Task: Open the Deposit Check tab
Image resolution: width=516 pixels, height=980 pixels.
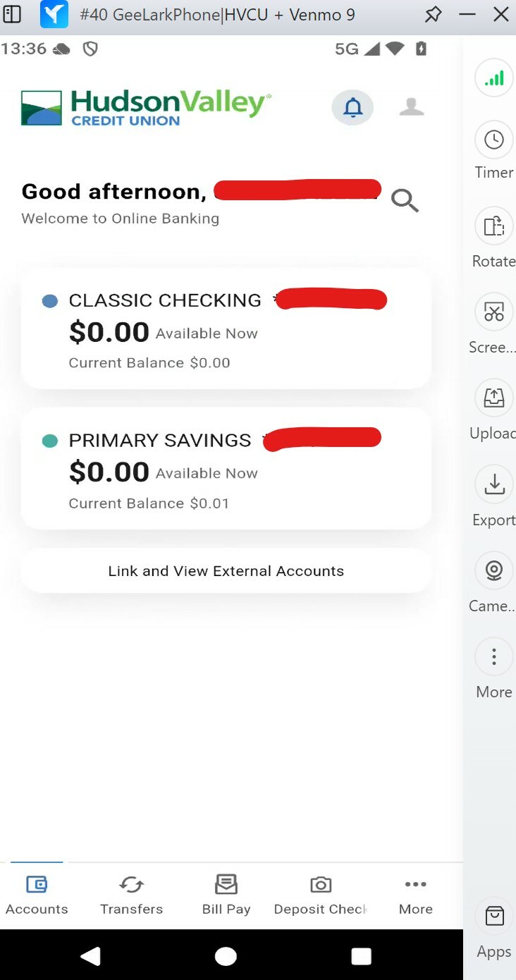Action: coord(321,895)
